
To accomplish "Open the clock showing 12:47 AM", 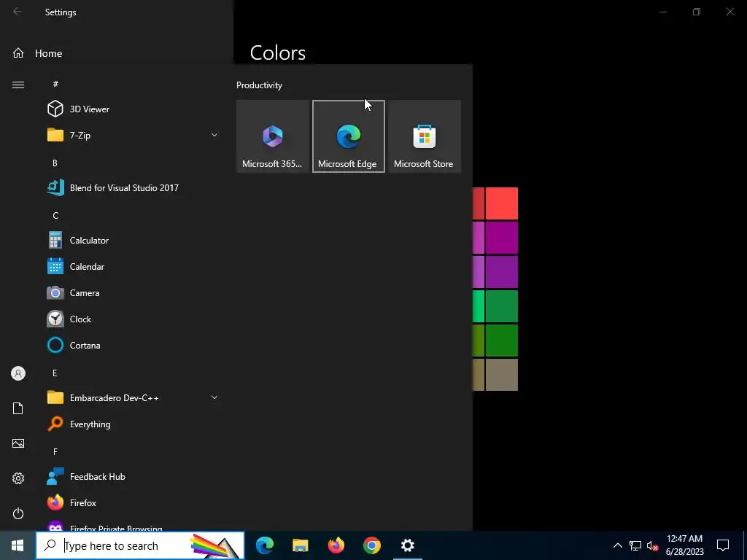I will (684, 545).
